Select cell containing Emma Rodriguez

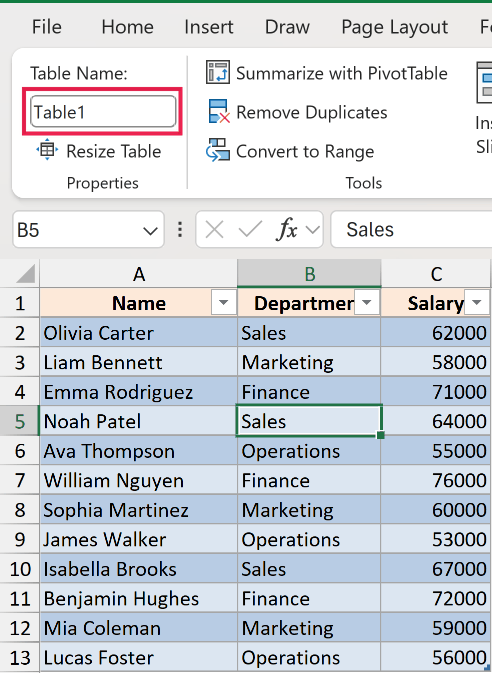(138, 392)
